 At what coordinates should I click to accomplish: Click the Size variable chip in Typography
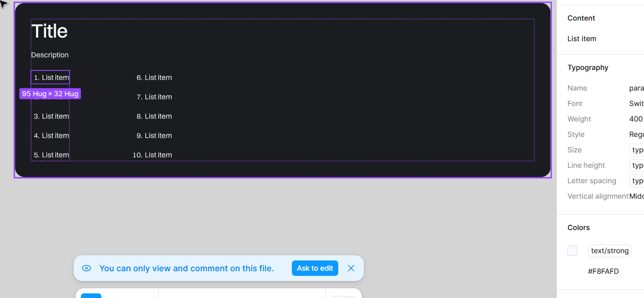coord(636,150)
